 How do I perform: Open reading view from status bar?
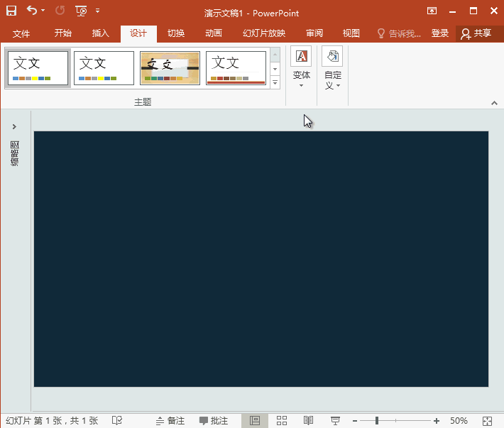click(308, 421)
